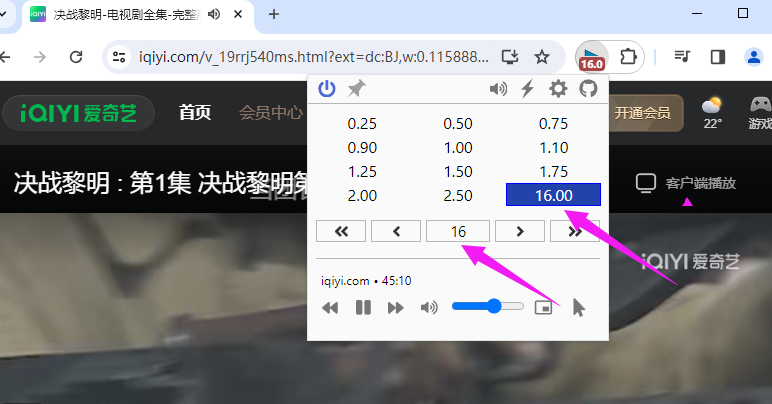The image size is (772, 404).
Task: Click the speed extension icon showing 16.0
Action: coord(592,58)
